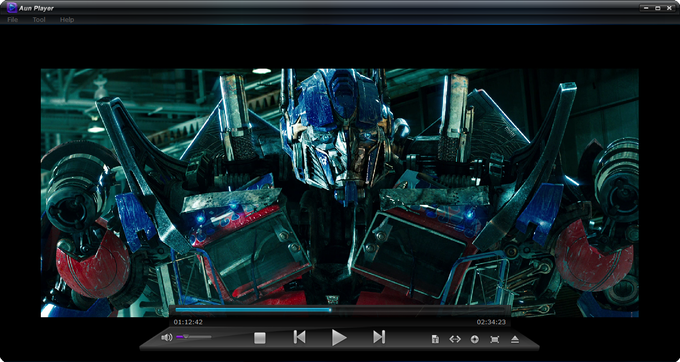Set volume on the purple volume slider
Image resolution: width=680 pixels, height=362 pixels.
pos(193,336)
